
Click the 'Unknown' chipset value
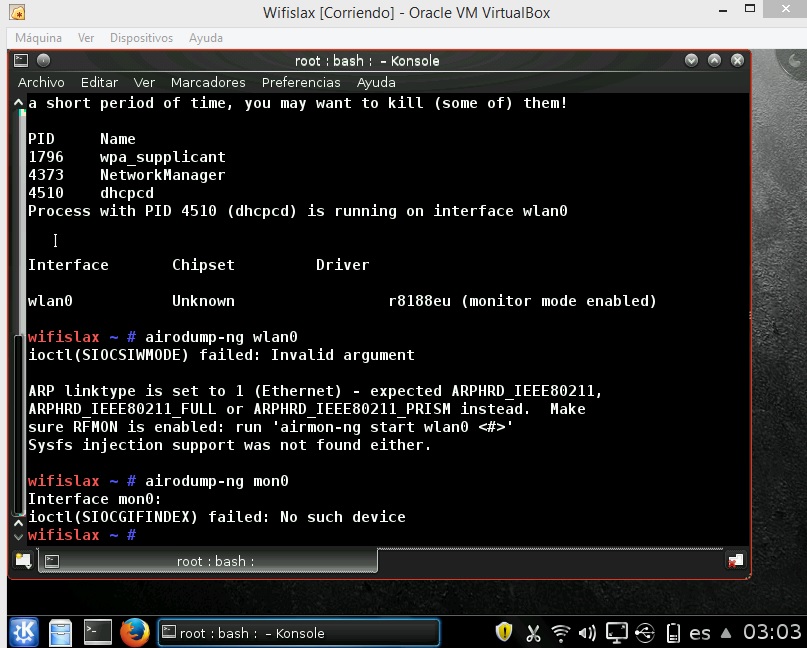(203, 301)
